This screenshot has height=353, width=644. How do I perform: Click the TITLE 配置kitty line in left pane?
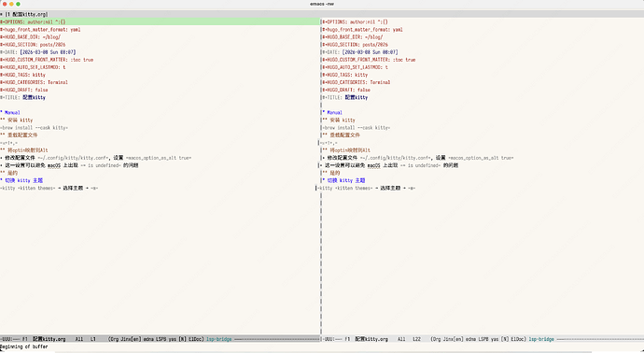click(23, 97)
